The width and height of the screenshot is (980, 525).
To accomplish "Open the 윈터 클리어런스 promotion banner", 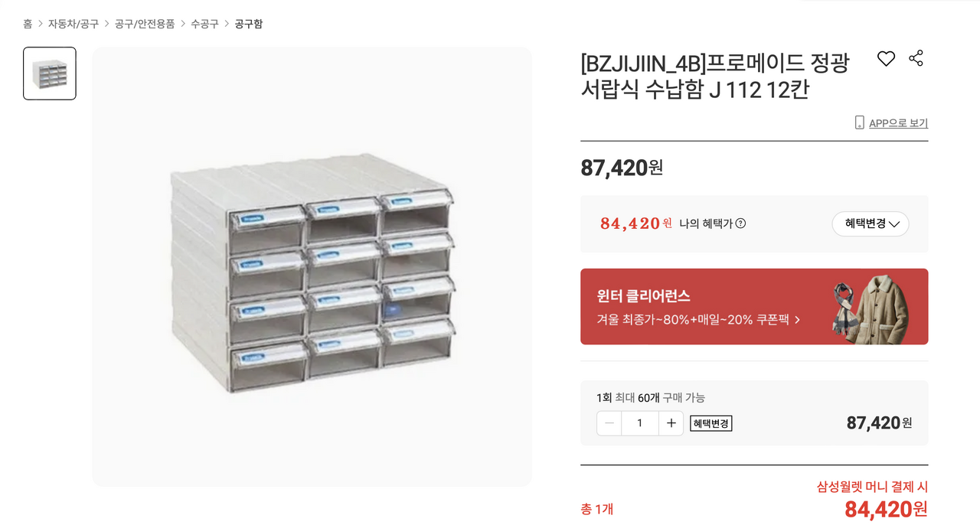I will point(704,306).
